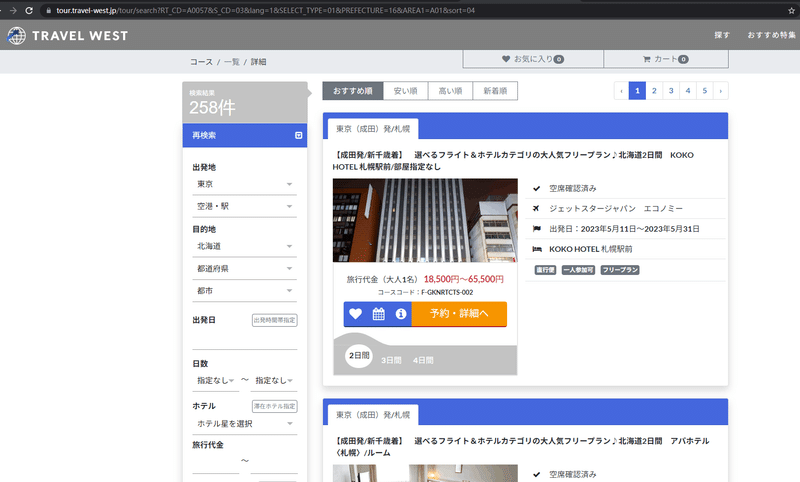Click the browser forward arrow
This screenshot has width=800, height=482.
point(13,10)
